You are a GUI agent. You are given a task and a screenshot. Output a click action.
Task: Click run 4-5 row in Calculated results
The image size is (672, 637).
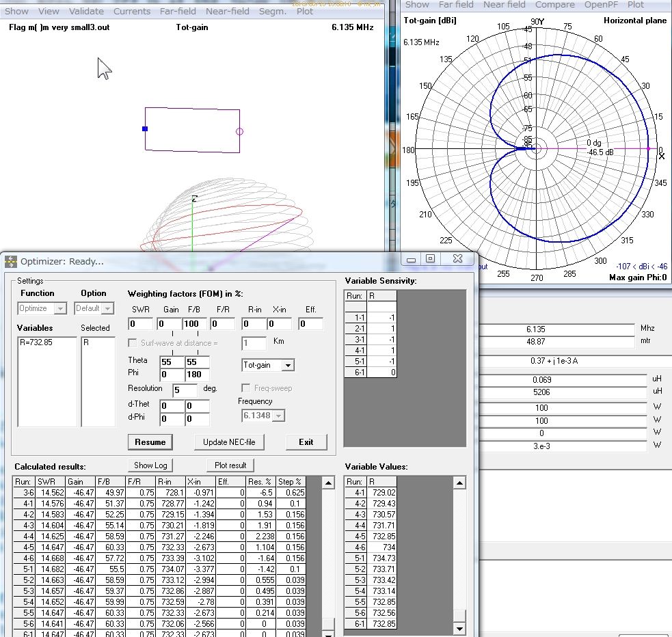[159, 547]
